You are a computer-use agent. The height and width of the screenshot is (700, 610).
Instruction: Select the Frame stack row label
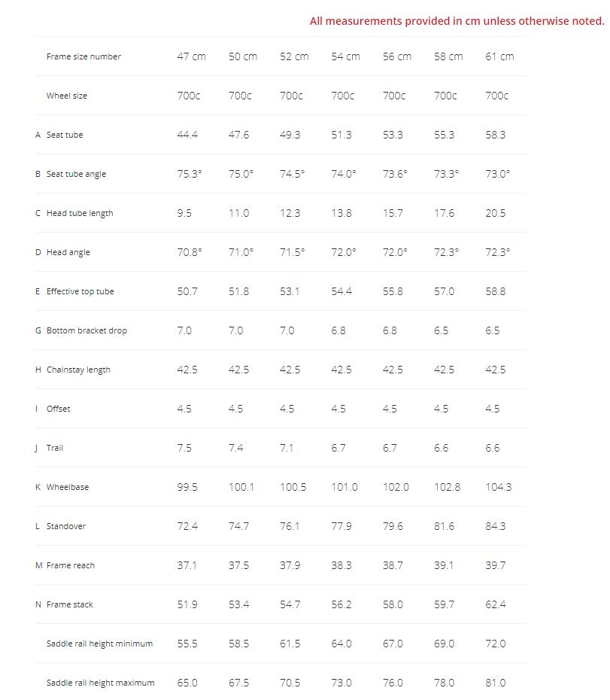70,604
